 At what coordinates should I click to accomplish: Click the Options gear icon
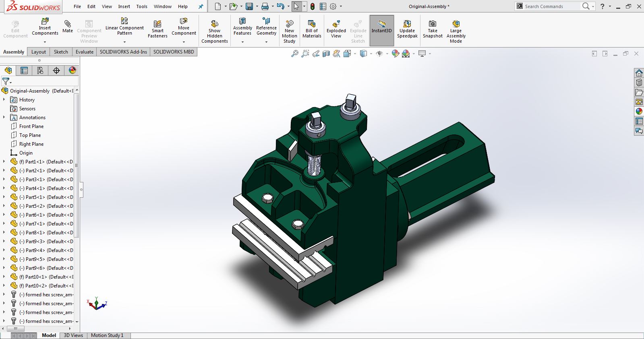(x=333, y=6)
